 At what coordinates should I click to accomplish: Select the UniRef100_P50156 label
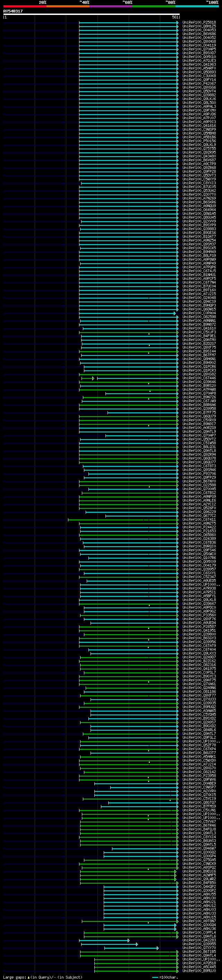click(199, 141)
